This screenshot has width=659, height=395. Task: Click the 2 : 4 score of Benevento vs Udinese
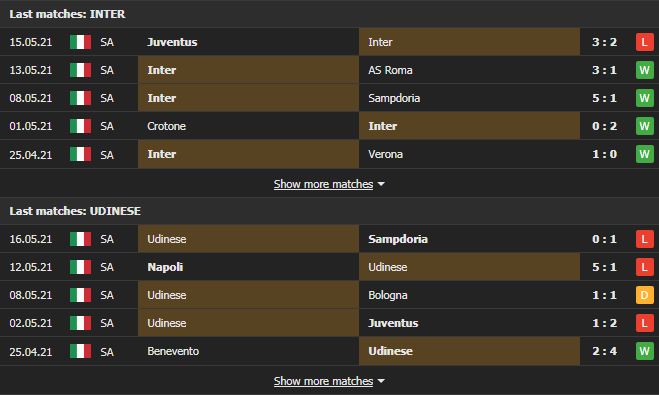[x=604, y=351]
